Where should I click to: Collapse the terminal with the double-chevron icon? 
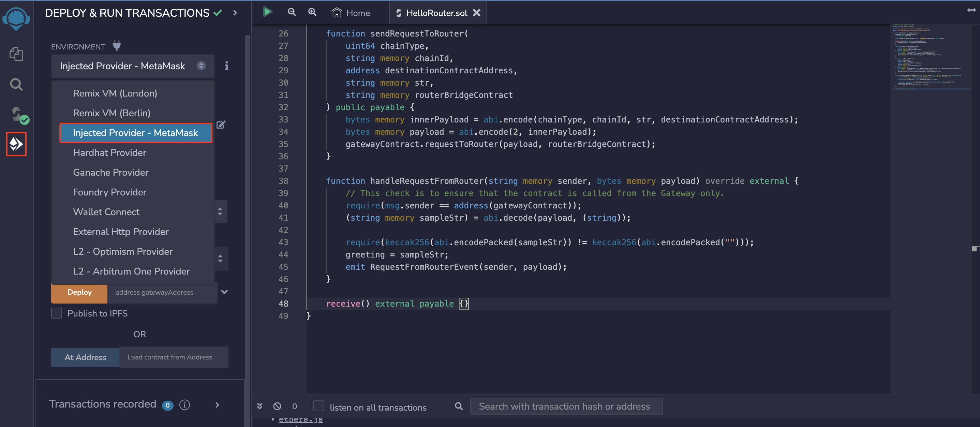click(x=259, y=406)
